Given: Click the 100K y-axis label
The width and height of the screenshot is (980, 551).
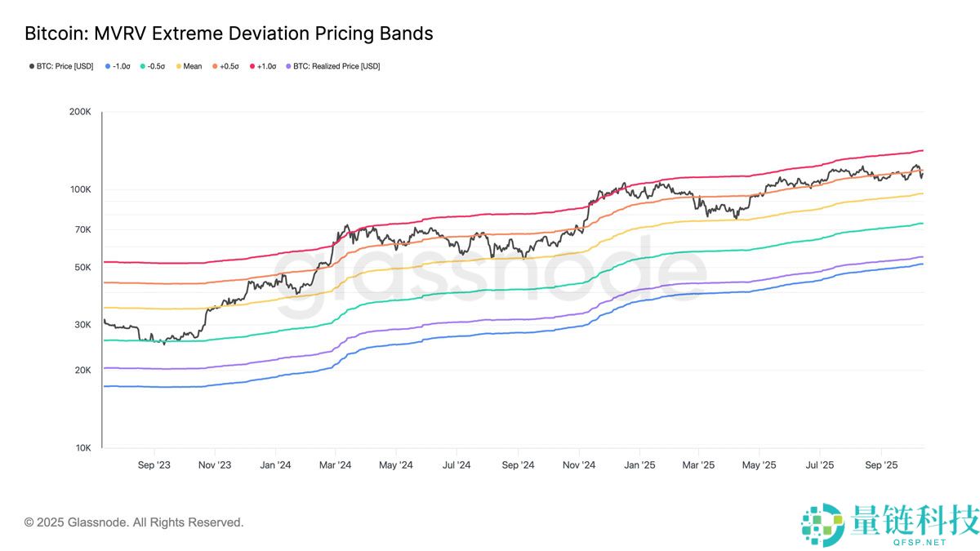Looking at the screenshot, I should click(x=80, y=189).
